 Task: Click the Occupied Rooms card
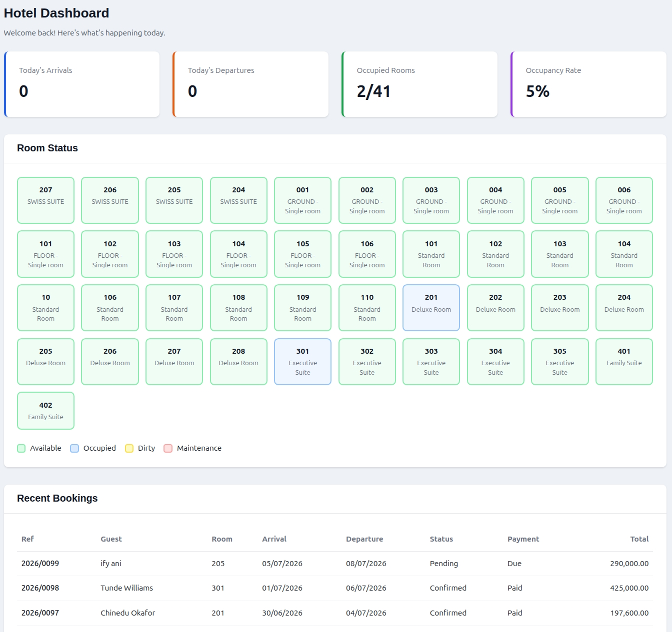click(419, 84)
